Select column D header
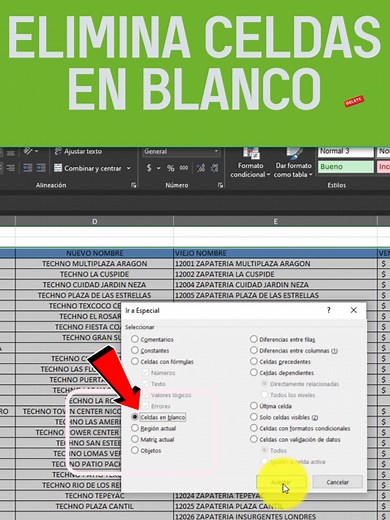 pos(94,221)
